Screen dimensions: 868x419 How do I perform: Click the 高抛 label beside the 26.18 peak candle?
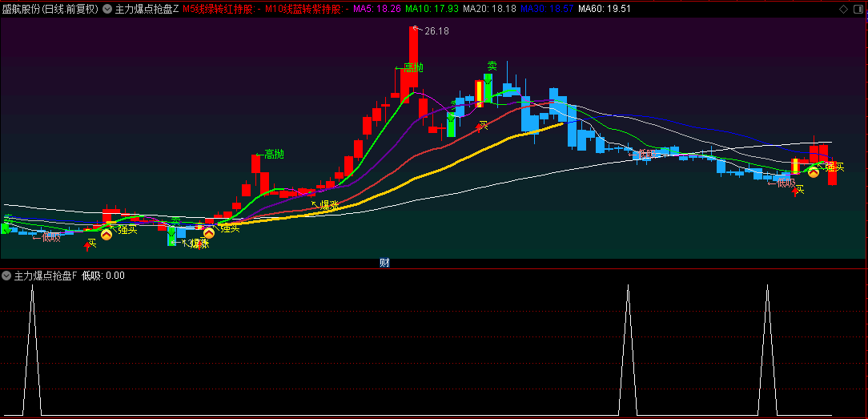click(413, 67)
